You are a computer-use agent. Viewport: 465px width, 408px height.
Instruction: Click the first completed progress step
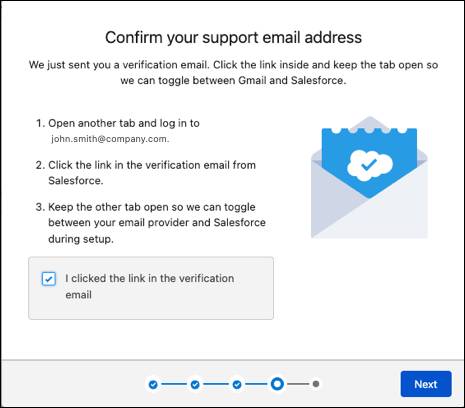pyautogui.click(x=153, y=384)
